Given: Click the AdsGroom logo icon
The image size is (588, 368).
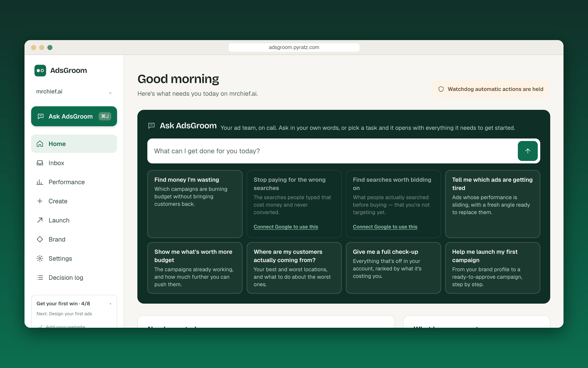Looking at the screenshot, I should [x=40, y=71].
